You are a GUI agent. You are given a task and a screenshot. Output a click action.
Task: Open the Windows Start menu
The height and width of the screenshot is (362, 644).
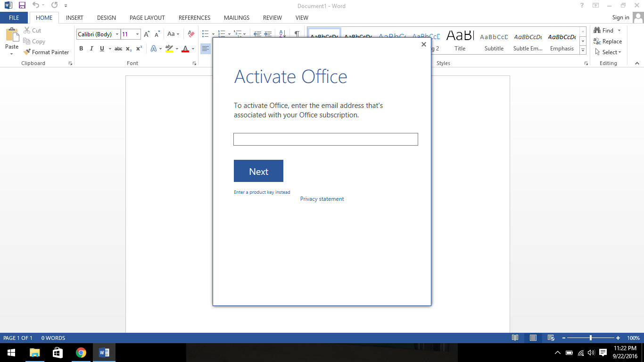pos(11,353)
